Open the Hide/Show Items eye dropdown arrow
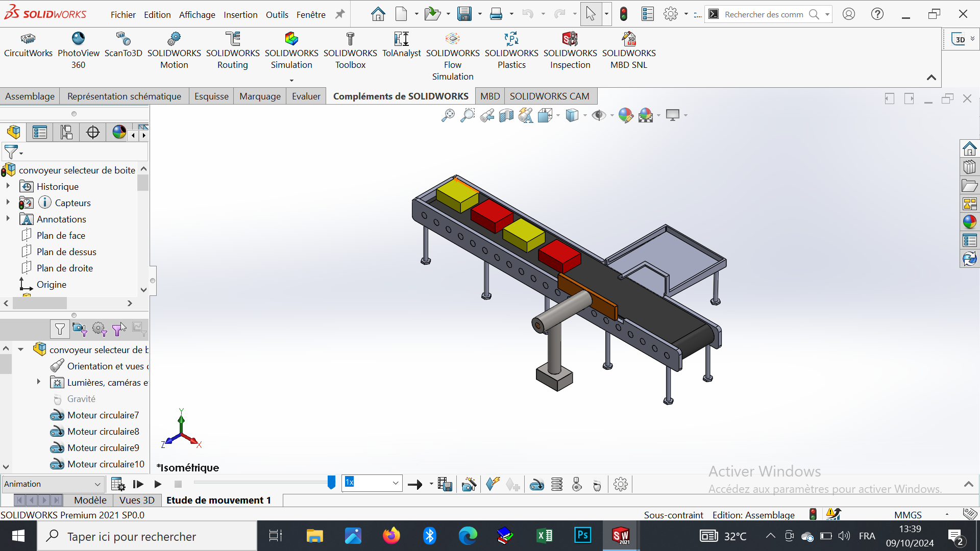Image resolution: width=980 pixels, height=551 pixels. pos(611,116)
